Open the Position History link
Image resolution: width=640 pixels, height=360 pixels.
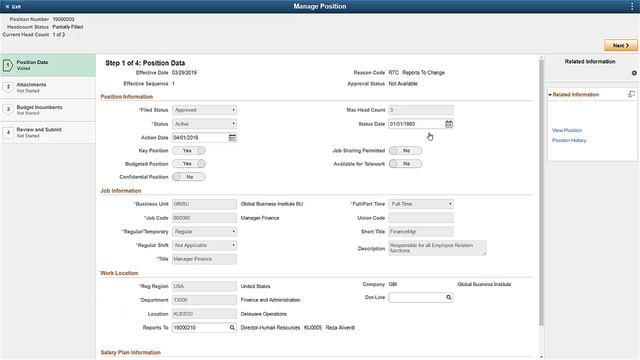click(x=569, y=140)
